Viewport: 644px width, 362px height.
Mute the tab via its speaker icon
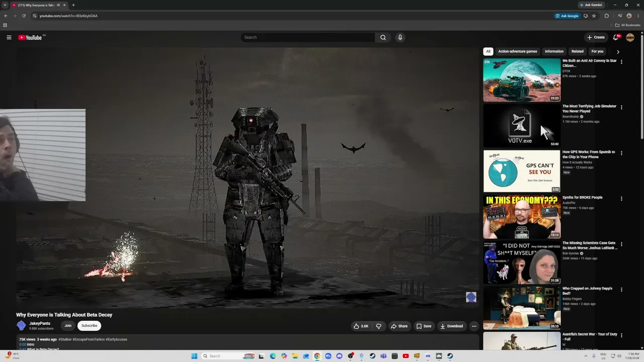58,5
